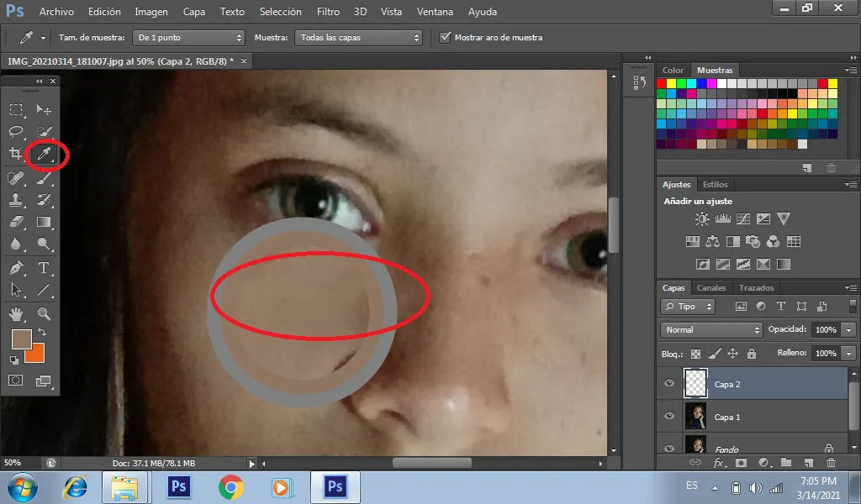Hide the Capa 2 layer
This screenshot has width=861, height=504.
pyautogui.click(x=669, y=383)
